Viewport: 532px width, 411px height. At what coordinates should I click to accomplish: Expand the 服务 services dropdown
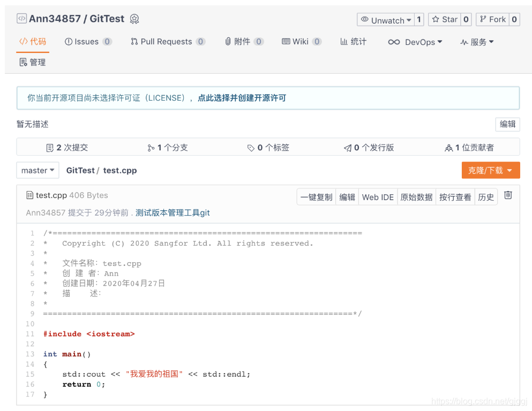[477, 42]
